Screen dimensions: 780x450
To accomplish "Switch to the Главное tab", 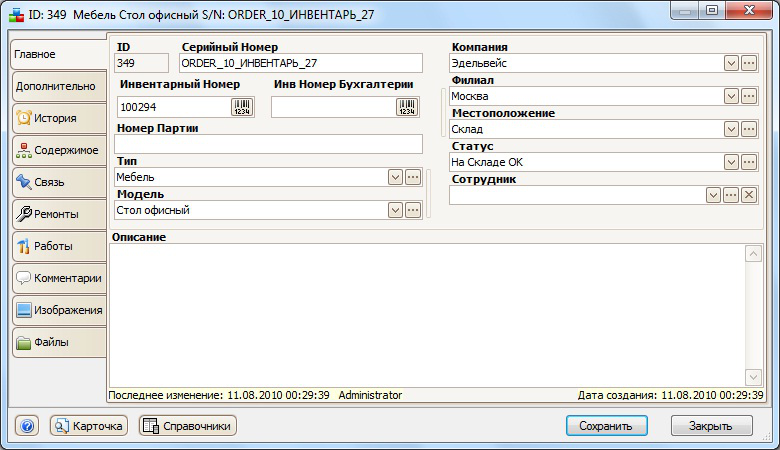I will click(x=59, y=54).
